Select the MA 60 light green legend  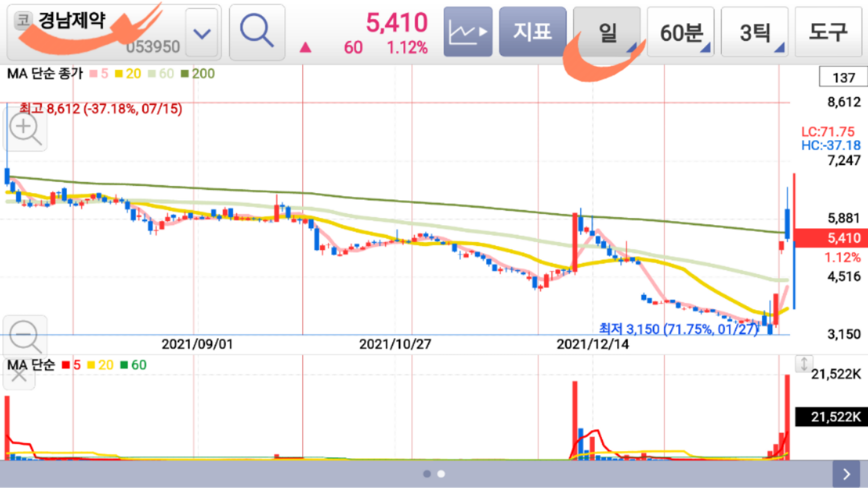(161, 74)
